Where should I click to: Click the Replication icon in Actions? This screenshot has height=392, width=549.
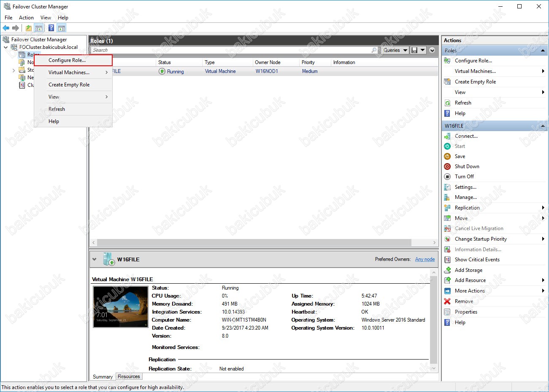click(447, 208)
